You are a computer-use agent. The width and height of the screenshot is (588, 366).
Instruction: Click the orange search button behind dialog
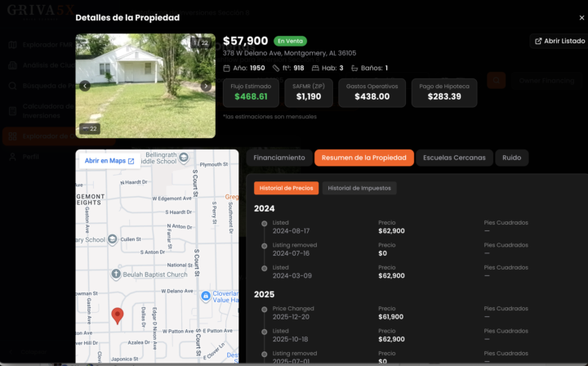point(497,80)
